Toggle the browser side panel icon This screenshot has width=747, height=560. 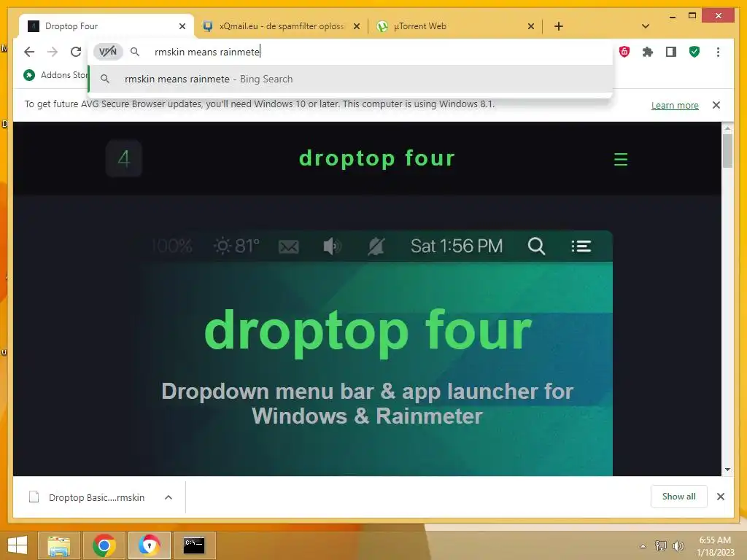(x=671, y=52)
